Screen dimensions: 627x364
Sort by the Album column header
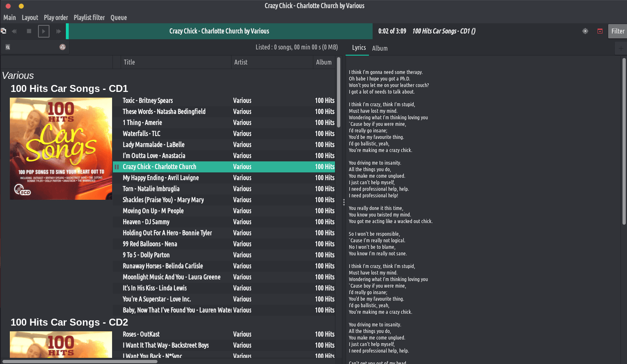324,62
